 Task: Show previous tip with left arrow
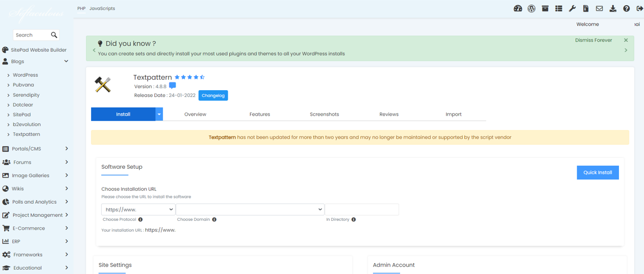(x=94, y=51)
